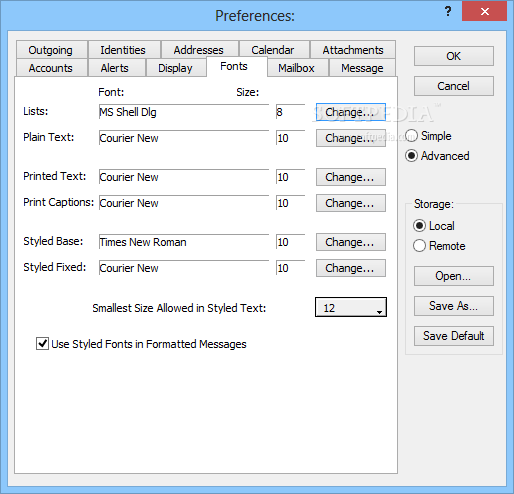Screen dimensions: 514x494
Task: Change the Print Captions font
Action: coord(351,203)
